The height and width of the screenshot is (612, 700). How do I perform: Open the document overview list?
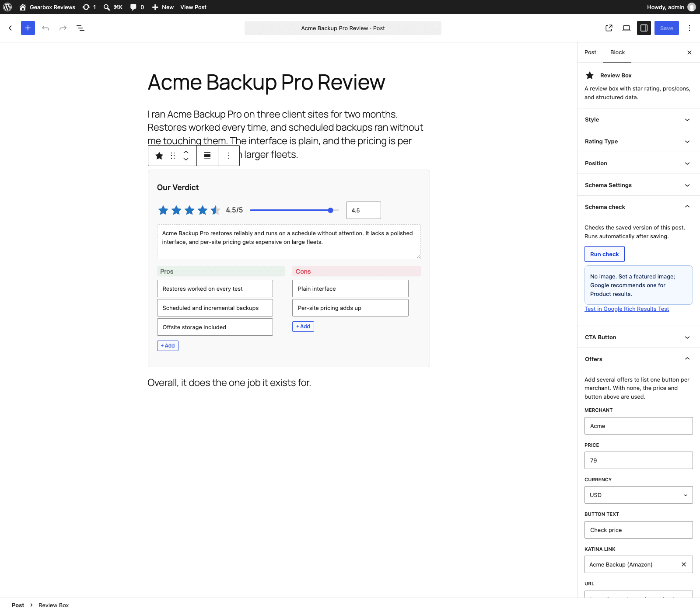pos(80,28)
